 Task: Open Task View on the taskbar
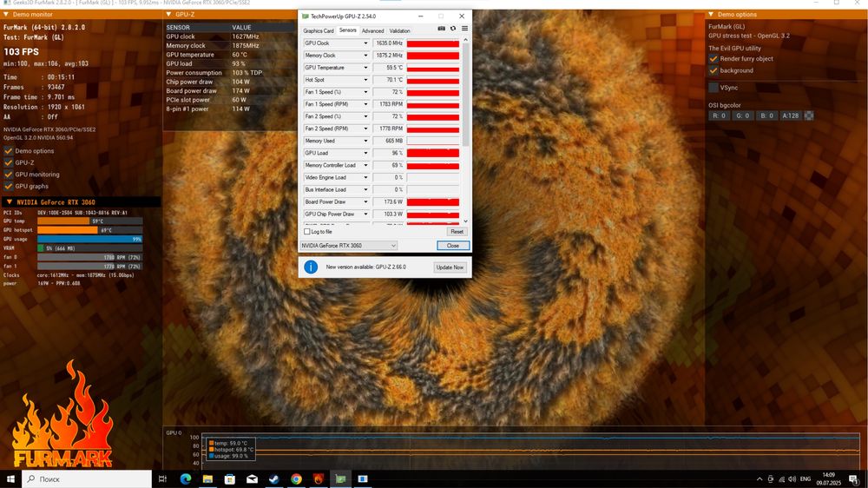click(162, 478)
